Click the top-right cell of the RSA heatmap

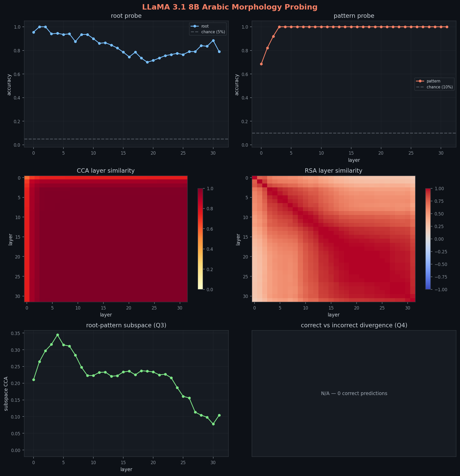pyautogui.click(x=413, y=178)
